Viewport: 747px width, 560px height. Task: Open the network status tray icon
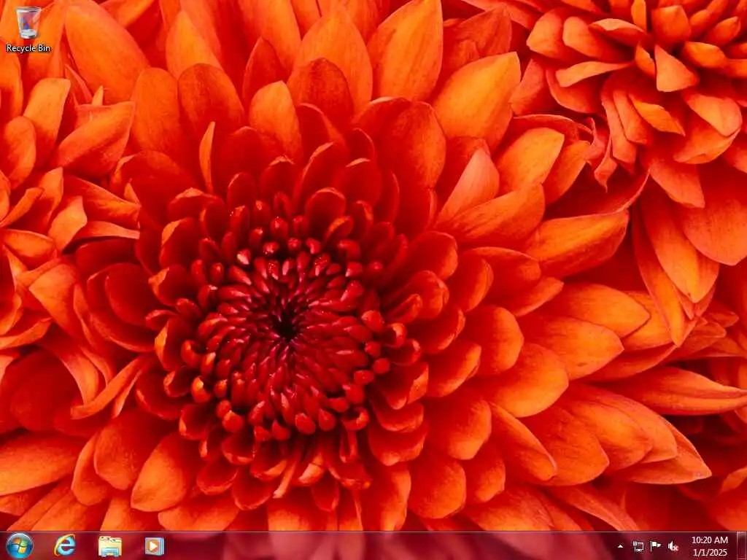coord(638,546)
